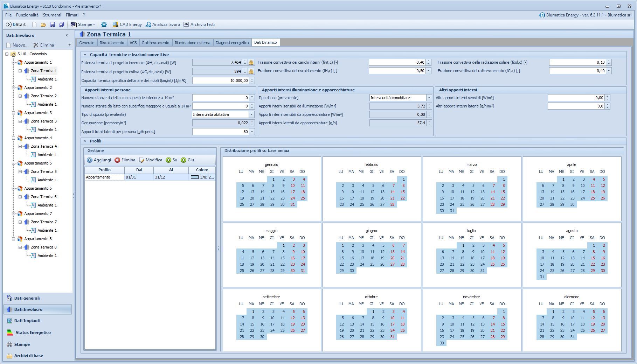Collapse the Dati Involucro side panel
637x364 pixels.
coord(67,35)
